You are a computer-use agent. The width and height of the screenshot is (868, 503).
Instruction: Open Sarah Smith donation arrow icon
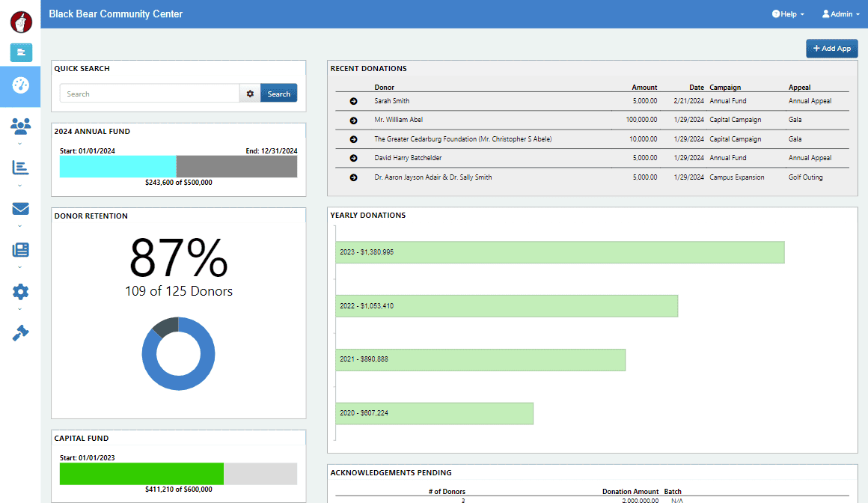(354, 101)
